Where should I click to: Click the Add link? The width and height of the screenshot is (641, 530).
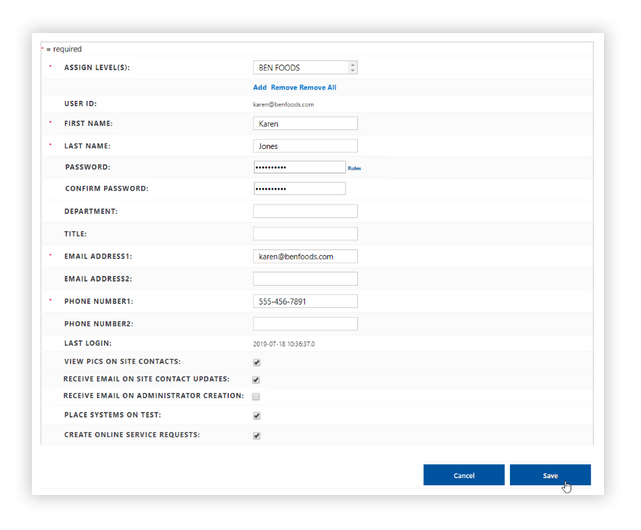259,88
